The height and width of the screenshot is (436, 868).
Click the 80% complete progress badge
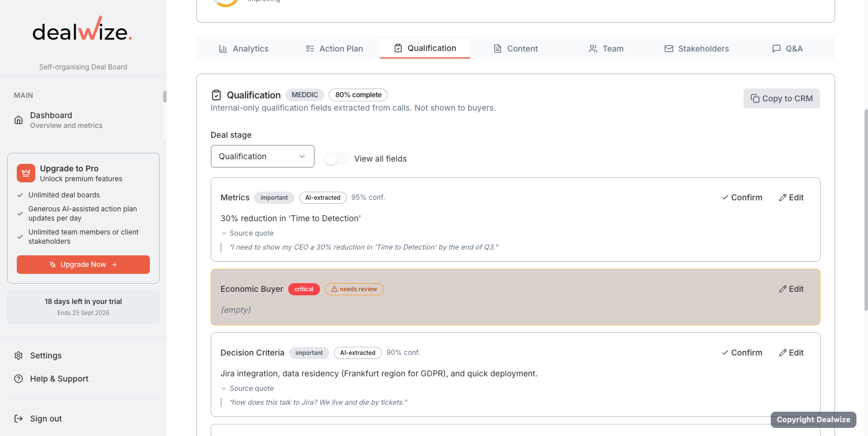click(x=358, y=95)
